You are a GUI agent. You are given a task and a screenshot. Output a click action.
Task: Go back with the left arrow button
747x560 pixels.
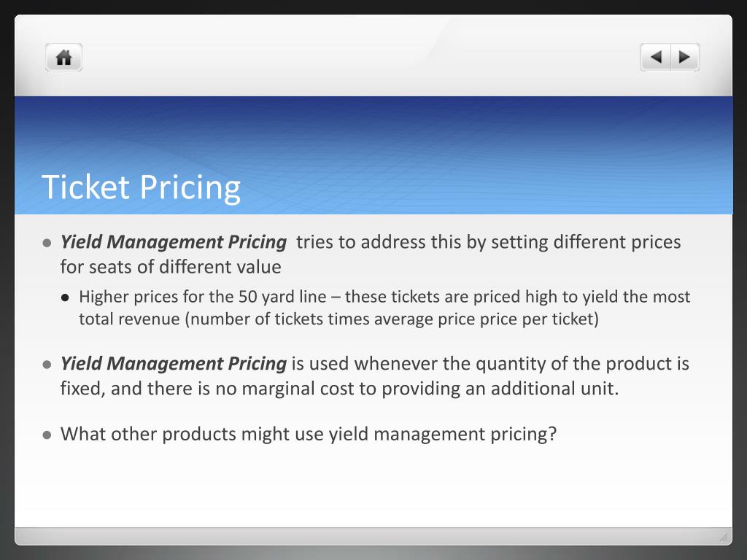click(x=656, y=57)
